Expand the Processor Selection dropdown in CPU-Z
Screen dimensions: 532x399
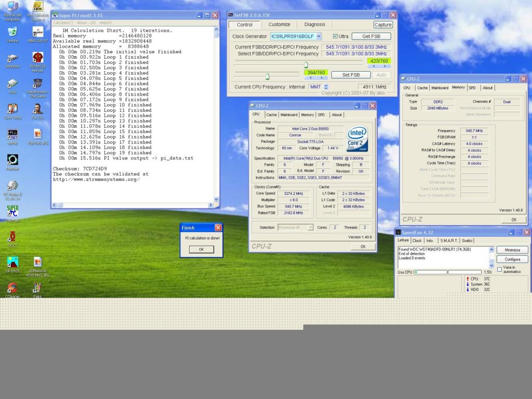click(311, 228)
